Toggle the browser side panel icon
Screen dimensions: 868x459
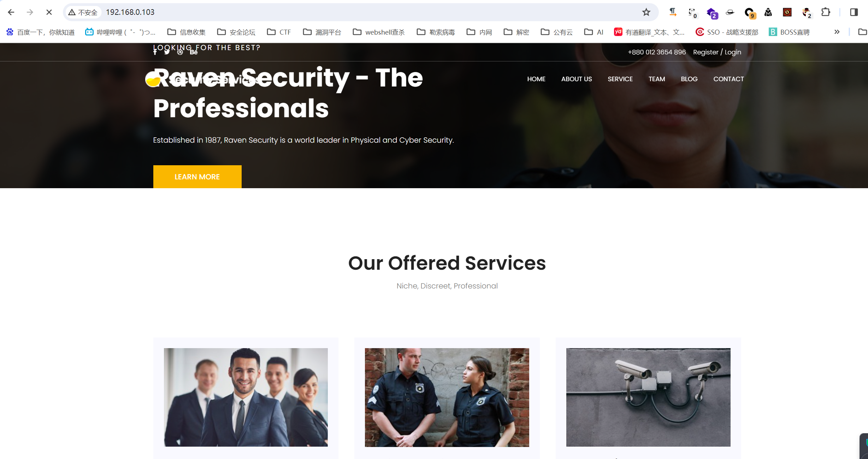(x=854, y=12)
